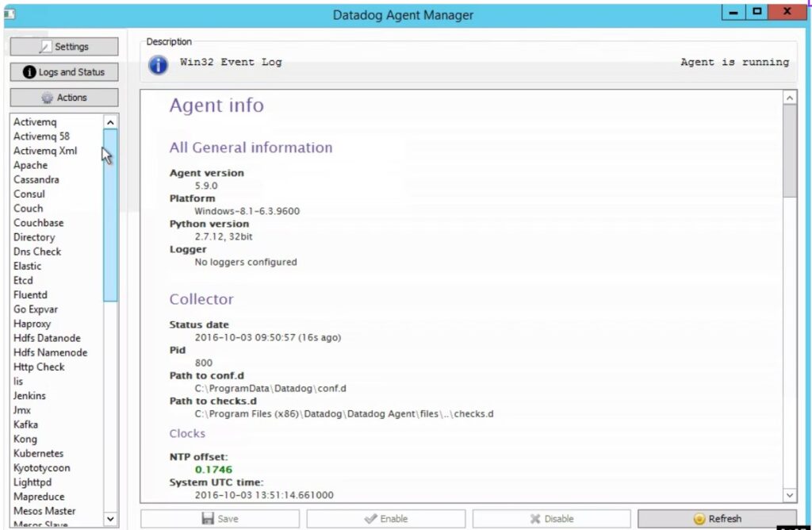
Task: Select Apache integration
Action: 31,165
